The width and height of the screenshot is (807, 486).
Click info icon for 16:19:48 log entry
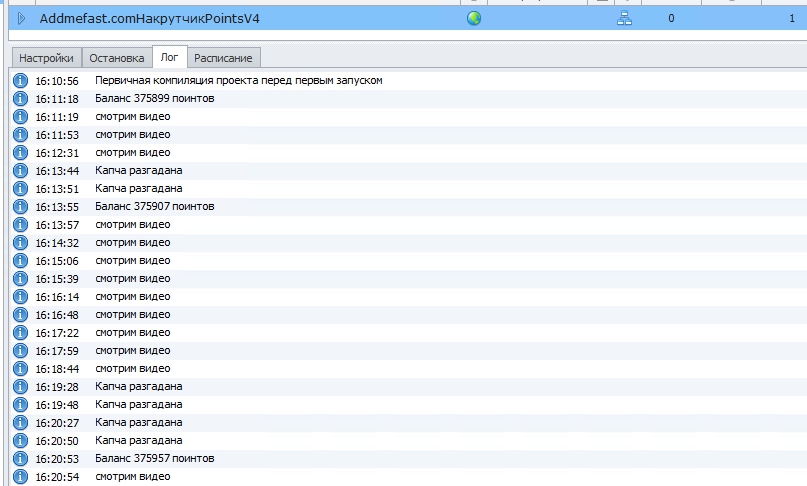pyautogui.click(x=20, y=405)
